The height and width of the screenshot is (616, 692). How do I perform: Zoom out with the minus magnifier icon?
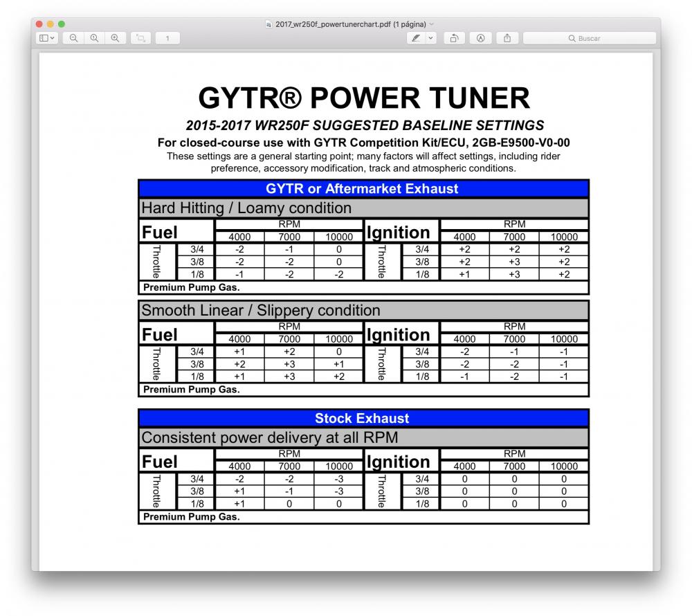pos(74,38)
